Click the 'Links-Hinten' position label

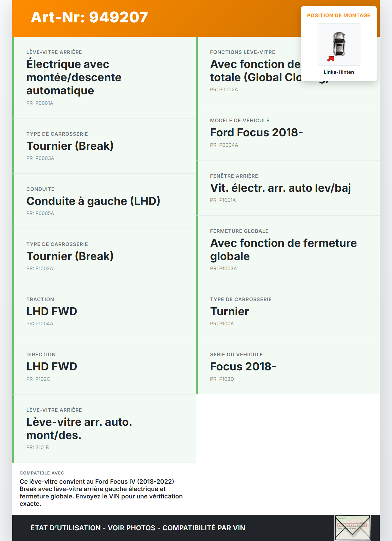coord(339,72)
